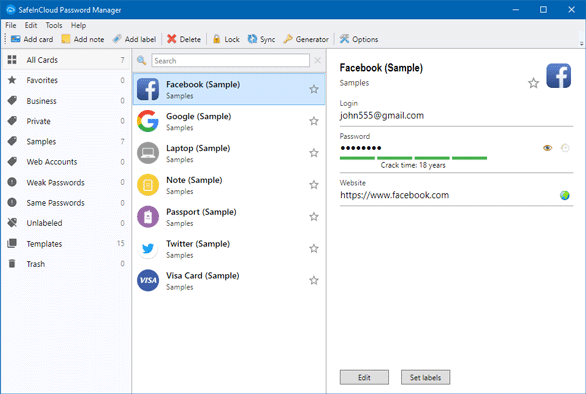Click the Add note toolbar button
The height and width of the screenshot is (394, 586).
pyautogui.click(x=83, y=39)
